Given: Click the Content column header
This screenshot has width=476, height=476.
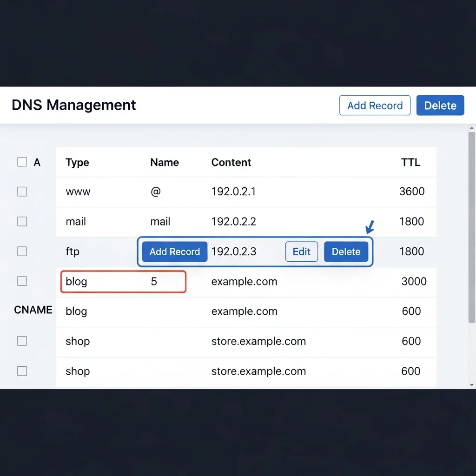Looking at the screenshot, I should coord(231,162).
